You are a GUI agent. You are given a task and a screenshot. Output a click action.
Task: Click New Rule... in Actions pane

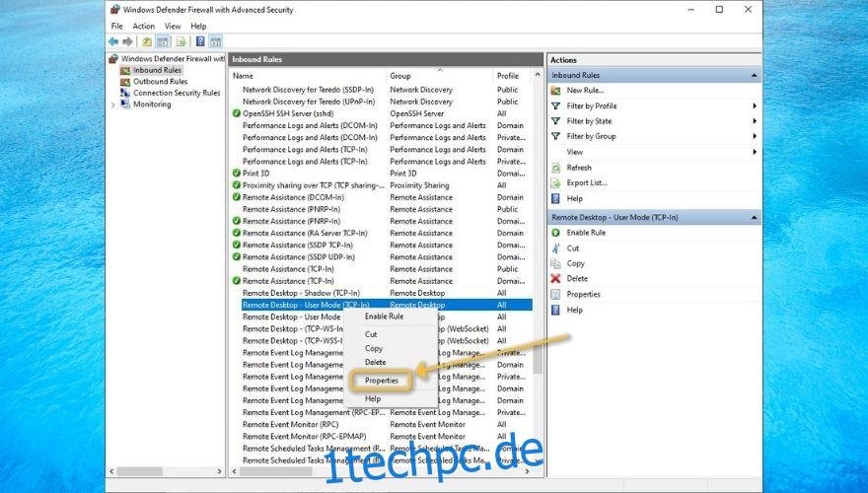(x=585, y=90)
